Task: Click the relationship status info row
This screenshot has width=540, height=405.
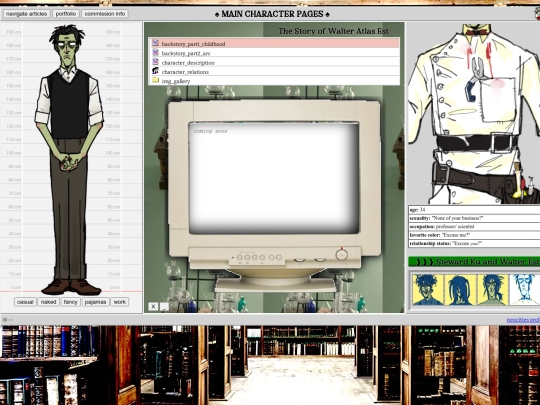Action: point(474,243)
